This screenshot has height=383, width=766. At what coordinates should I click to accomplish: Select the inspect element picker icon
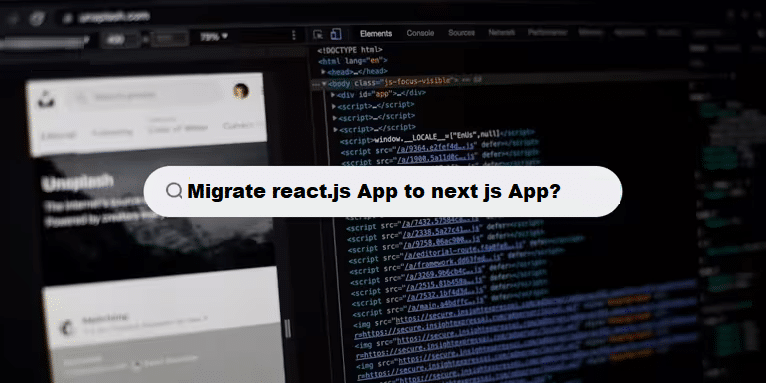coord(318,34)
